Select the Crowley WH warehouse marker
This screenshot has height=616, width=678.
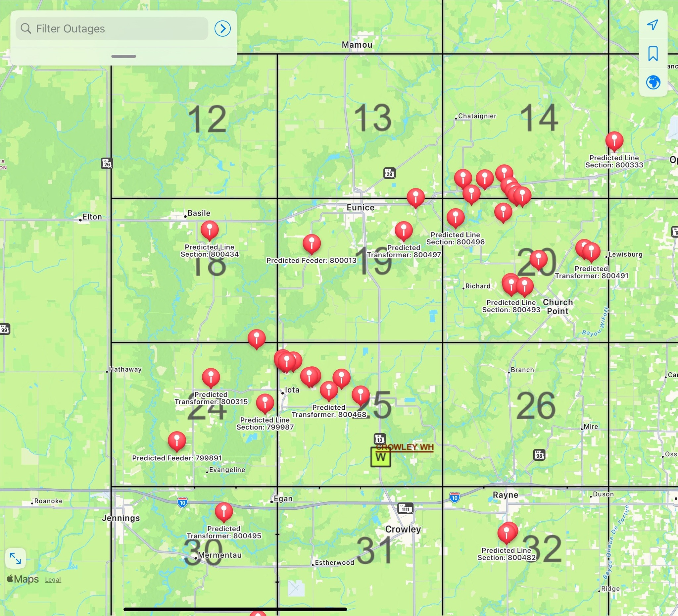(380, 457)
